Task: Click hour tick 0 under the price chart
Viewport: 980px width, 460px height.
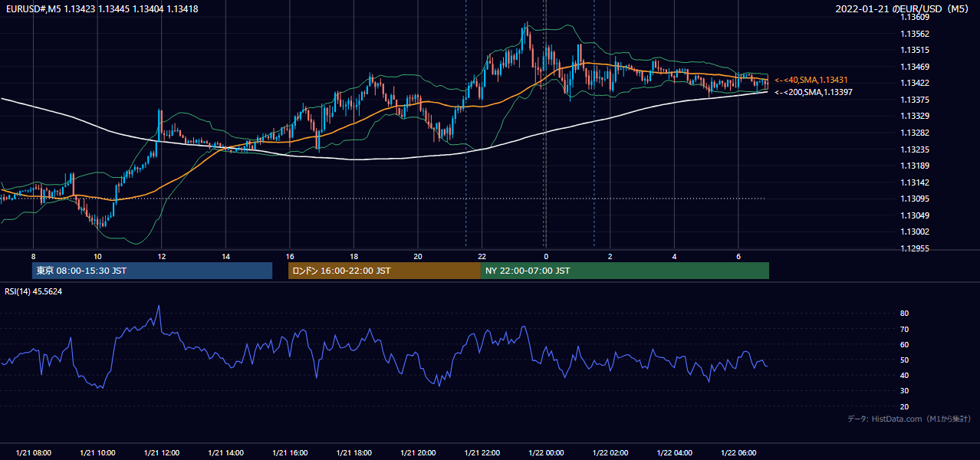Action: 546,256
